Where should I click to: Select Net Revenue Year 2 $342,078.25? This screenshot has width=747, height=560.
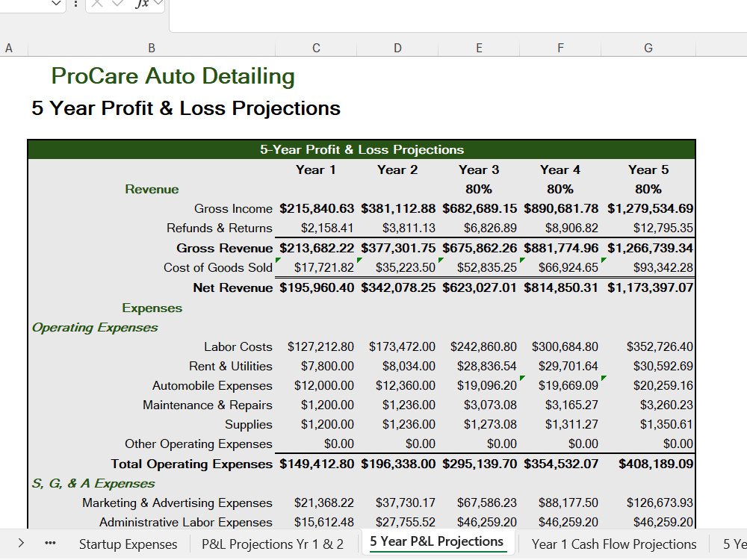coord(398,287)
